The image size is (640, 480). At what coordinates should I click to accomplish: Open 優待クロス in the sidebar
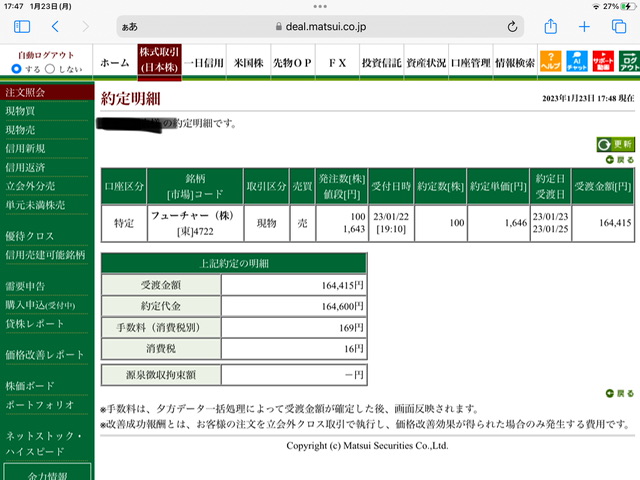[29, 236]
